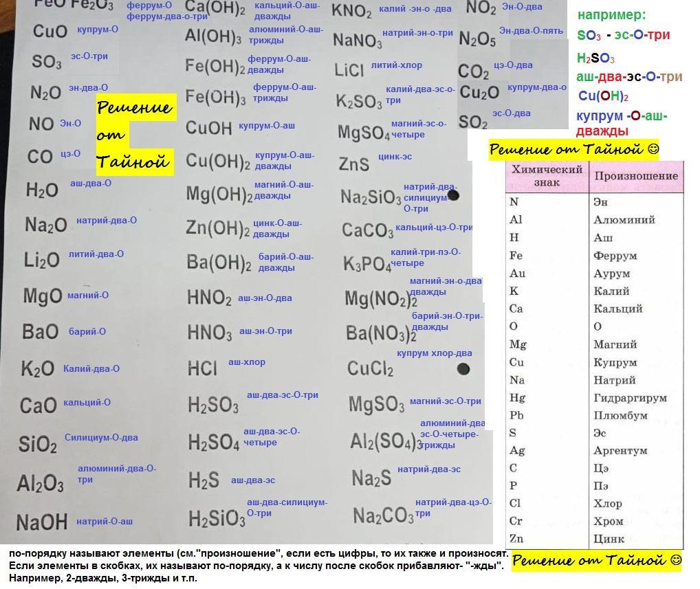Viewport: 700px width, 589px height.
Task: Click the H2SO3 formula in the middle column
Action: (213, 405)
